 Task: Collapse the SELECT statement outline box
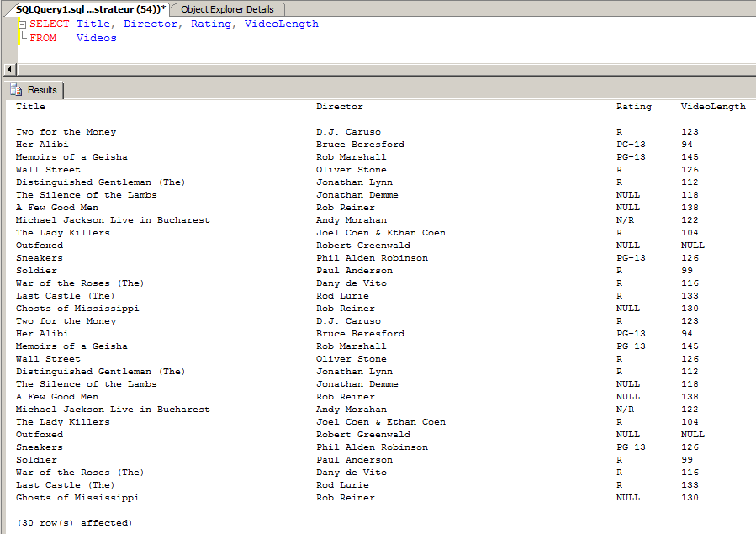point(22,24)
